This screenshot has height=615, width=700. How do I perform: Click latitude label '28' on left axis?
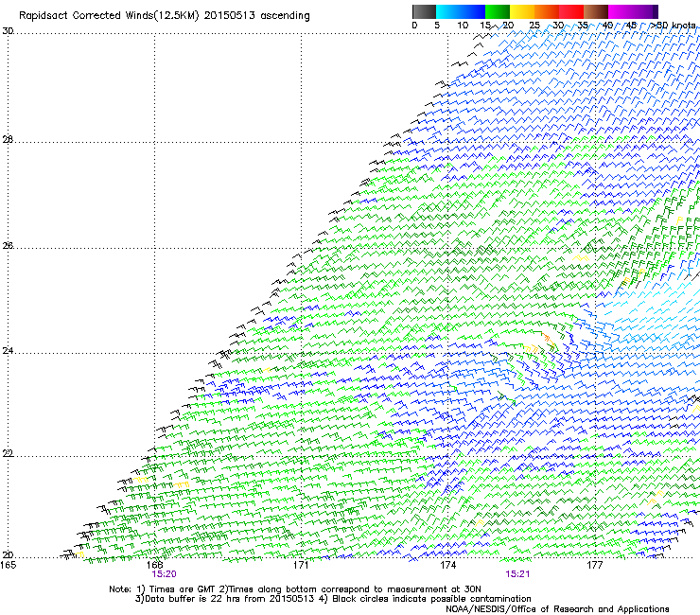click(8, 140)
